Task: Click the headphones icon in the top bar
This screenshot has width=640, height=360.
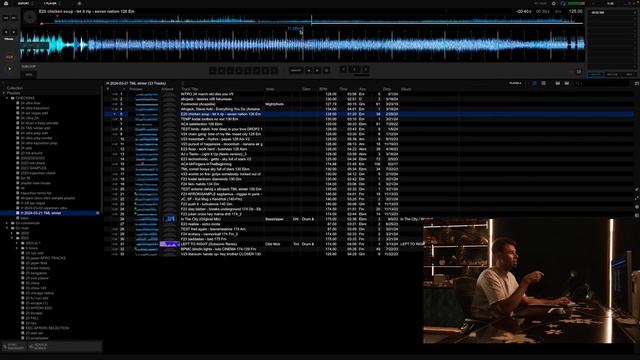Action: point(563,3)
